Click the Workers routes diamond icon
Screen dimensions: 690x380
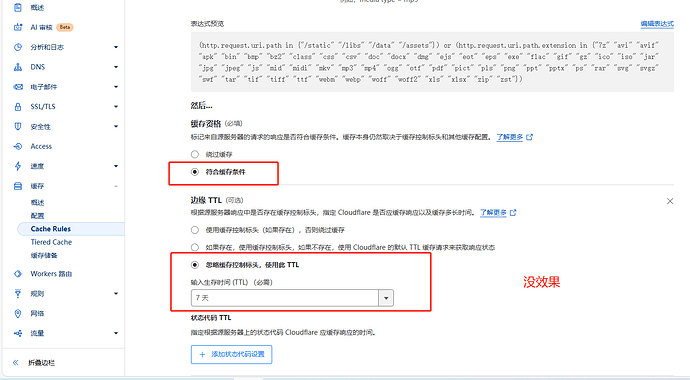(x=18, y=274)
